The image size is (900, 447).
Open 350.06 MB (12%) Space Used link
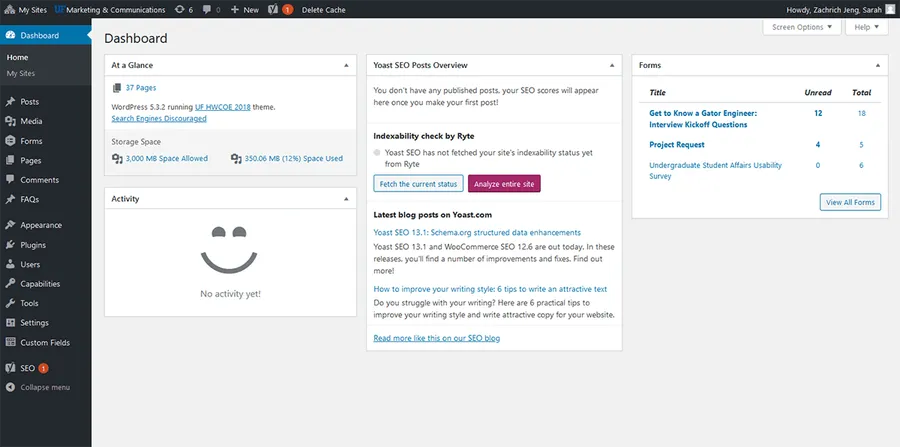(294, 158)
